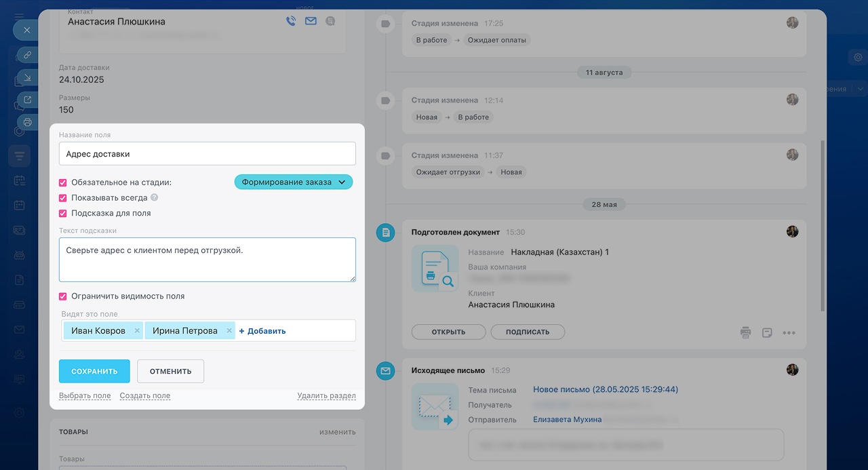Screen dimensions: 868x470
Task: Copy the deal link using the chain icon
Action: 28,54
